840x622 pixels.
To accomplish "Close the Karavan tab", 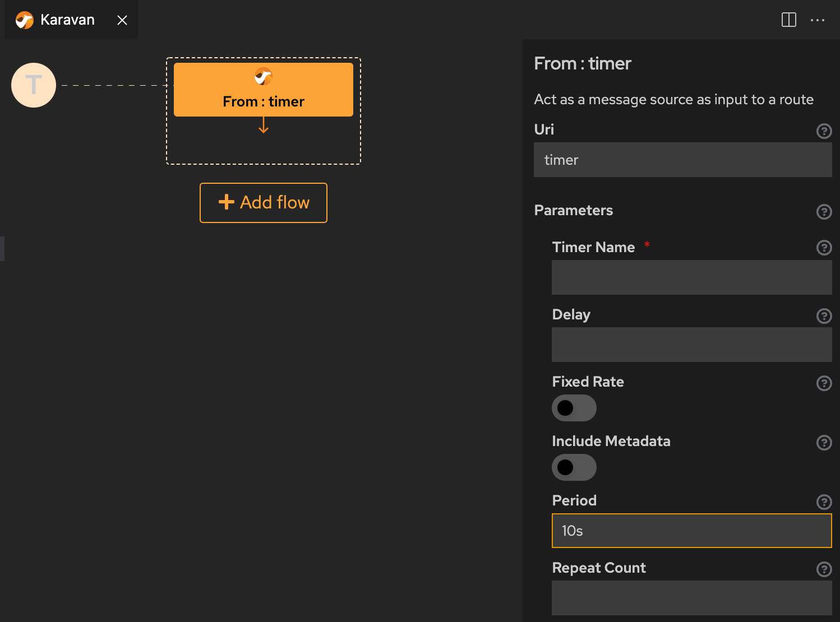I will [x=122, y=20].
